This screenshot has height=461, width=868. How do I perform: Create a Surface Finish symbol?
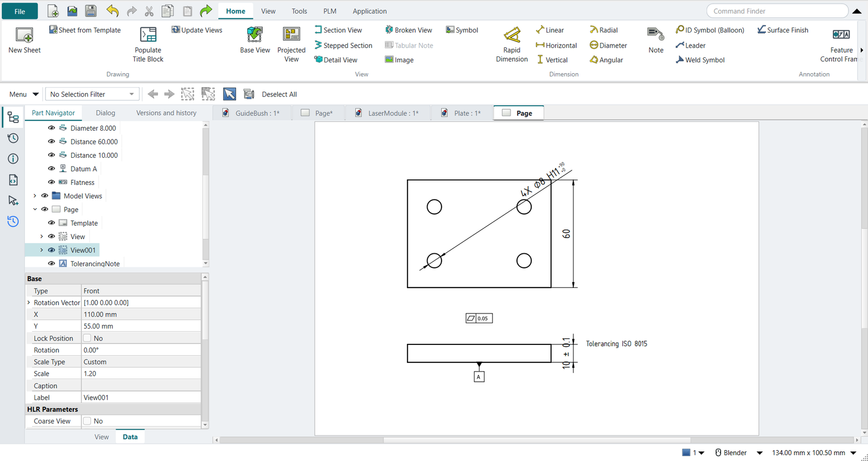click(783, 30)
